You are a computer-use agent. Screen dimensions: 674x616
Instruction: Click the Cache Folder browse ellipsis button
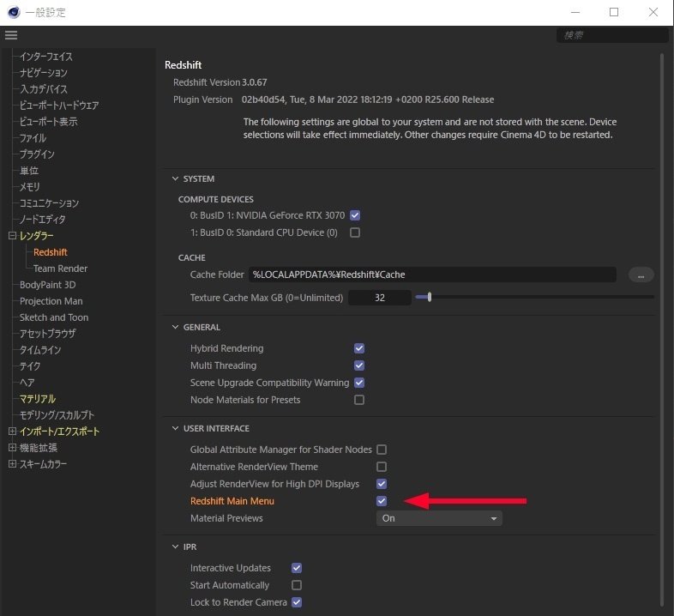pyautogui.click(x=641, y=275)
